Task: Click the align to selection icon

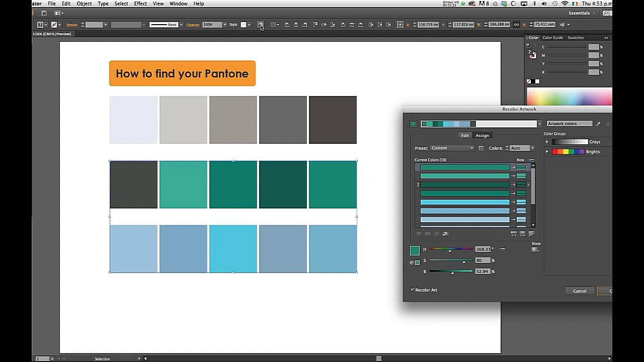Action: point(274,25)
